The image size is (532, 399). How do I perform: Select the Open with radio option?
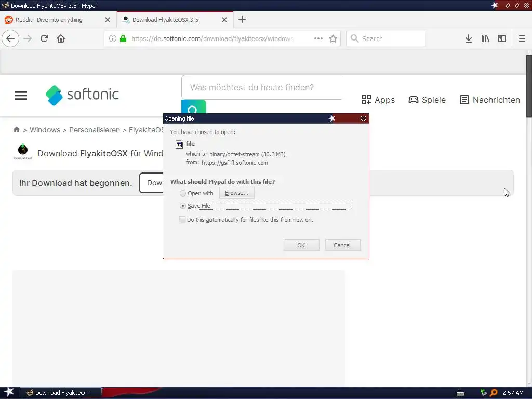182,193
